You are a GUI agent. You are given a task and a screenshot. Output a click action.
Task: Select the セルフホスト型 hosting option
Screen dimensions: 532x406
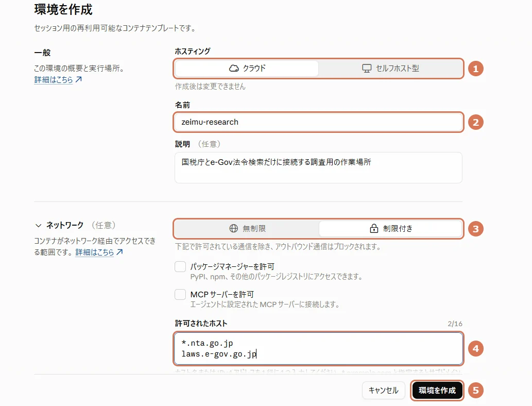click(390, 68)
